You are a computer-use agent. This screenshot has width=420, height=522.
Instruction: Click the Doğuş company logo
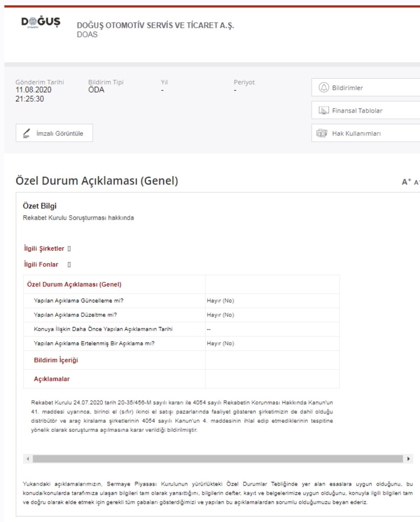tap(41, 22)
